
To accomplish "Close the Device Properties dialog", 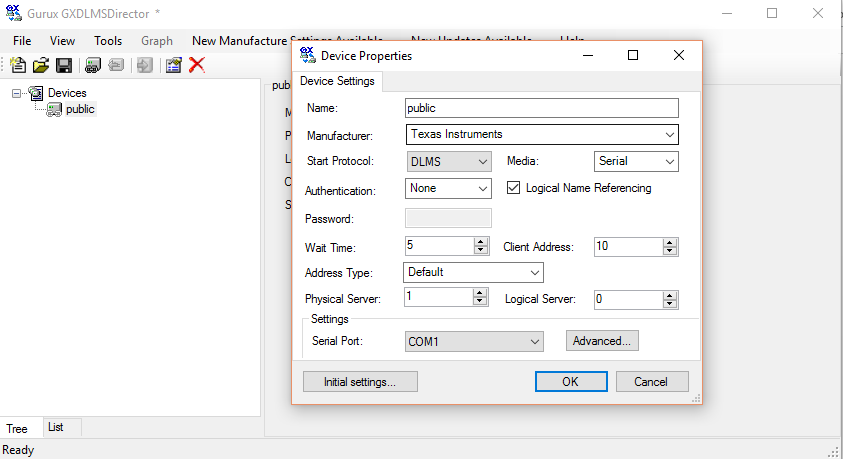I will [678, 55].
